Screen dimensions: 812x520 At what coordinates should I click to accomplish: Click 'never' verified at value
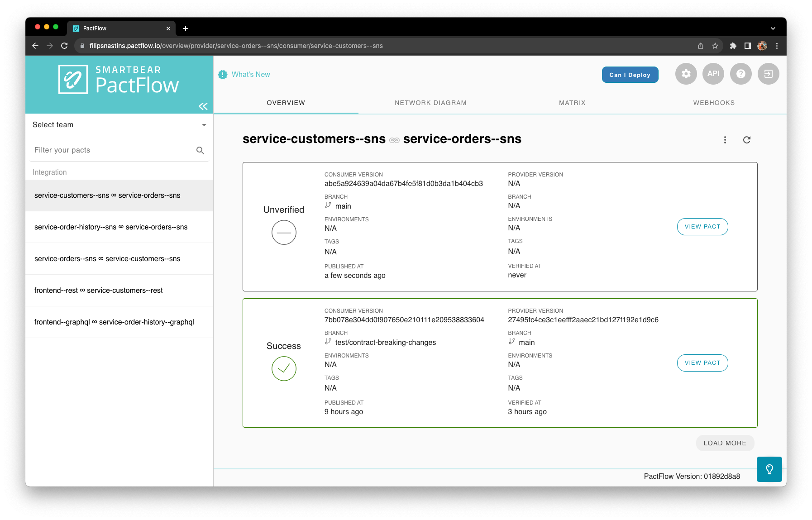point(517,275)
